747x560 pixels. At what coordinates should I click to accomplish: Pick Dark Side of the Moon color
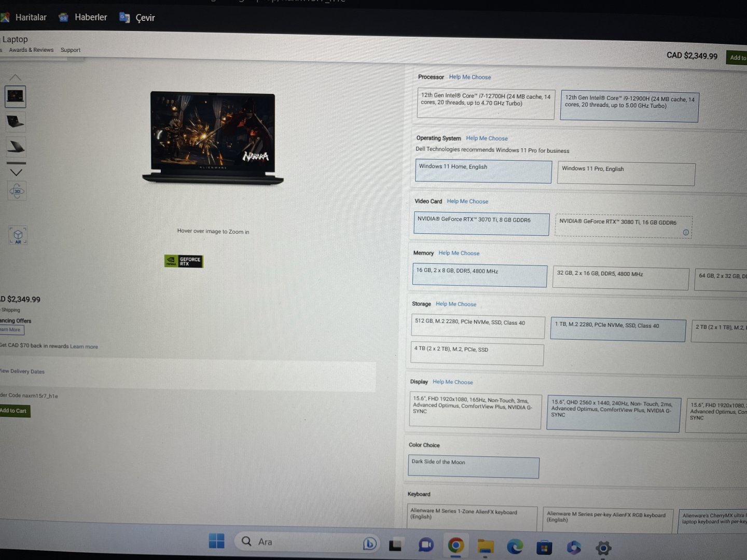[474, 467]
